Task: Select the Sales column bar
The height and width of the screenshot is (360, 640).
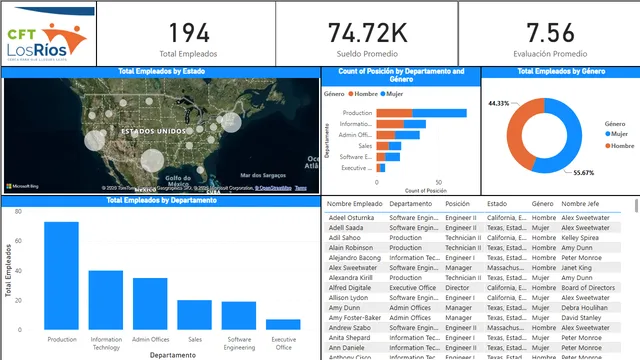Action: (194, 315)
